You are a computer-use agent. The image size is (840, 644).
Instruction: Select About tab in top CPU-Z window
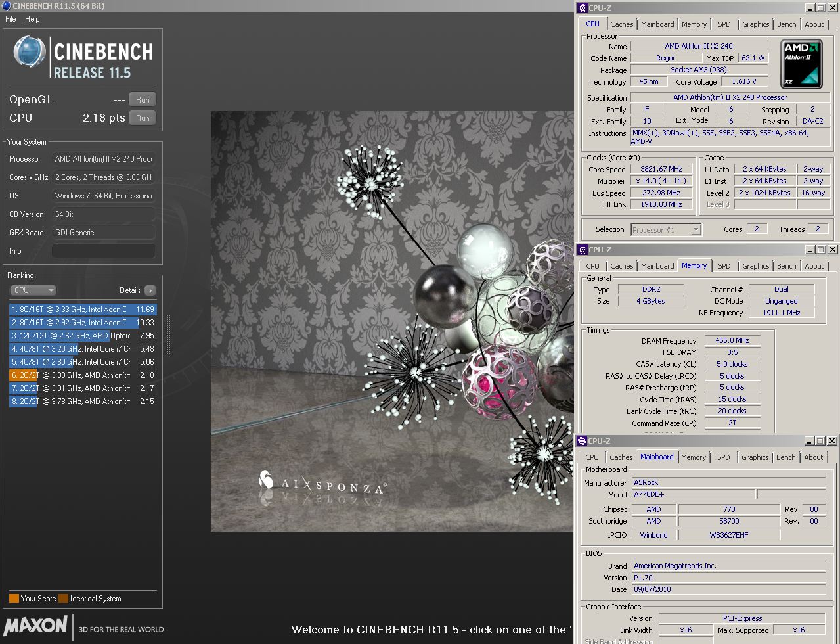pyautogui.click(x=814, y=24)
